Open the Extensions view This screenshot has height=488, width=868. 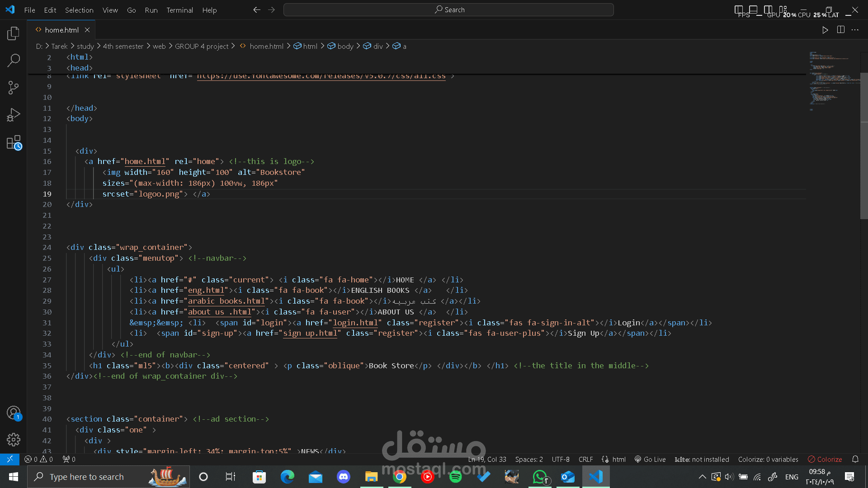click(x=14, y=143)
